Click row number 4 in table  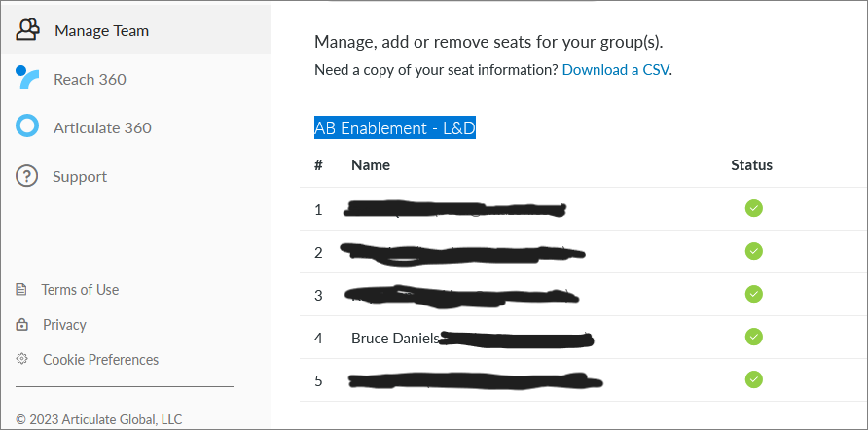pyautogui.click(x=318, y=339)
